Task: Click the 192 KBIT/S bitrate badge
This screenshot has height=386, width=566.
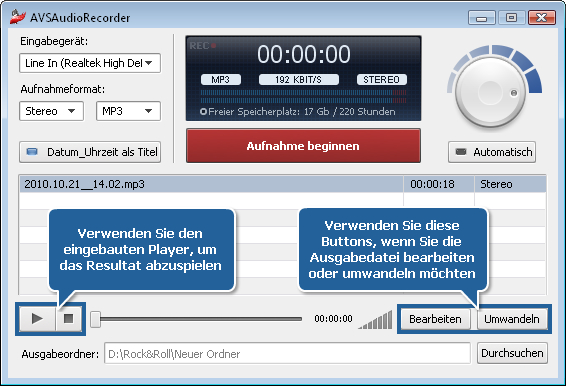Action: (299, 79)
